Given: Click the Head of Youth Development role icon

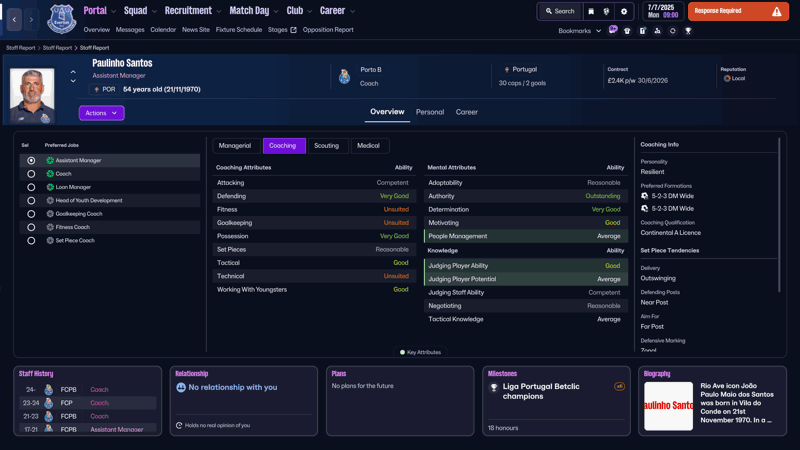Looking at the screenshot, I should tap(50, 201).
